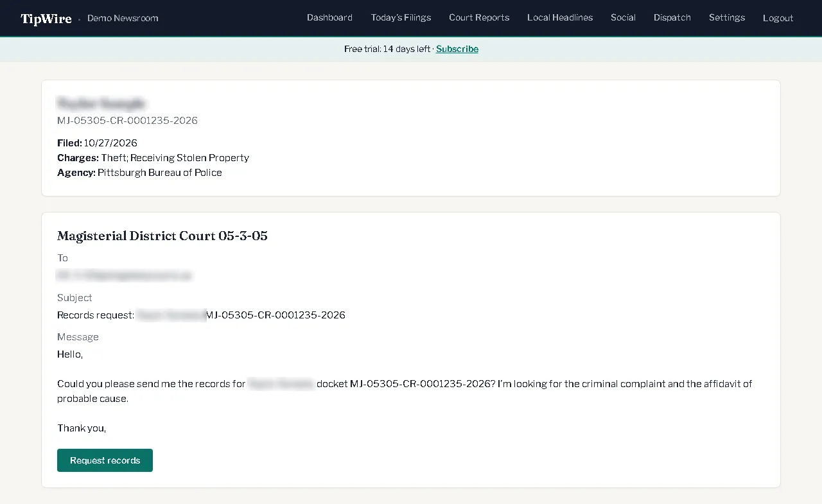This screenshot has width=822, height=504.
Task: Open Settings from the top navigation
Action: pos(727,18)
